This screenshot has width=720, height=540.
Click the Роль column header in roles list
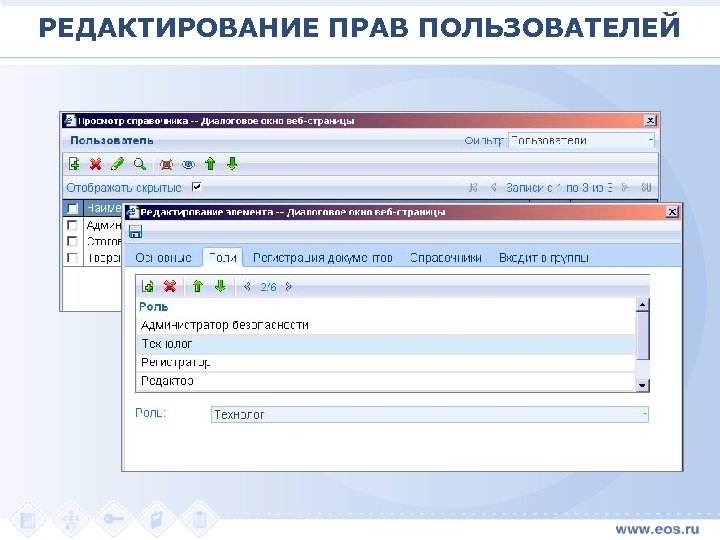[x=154, y=307]
